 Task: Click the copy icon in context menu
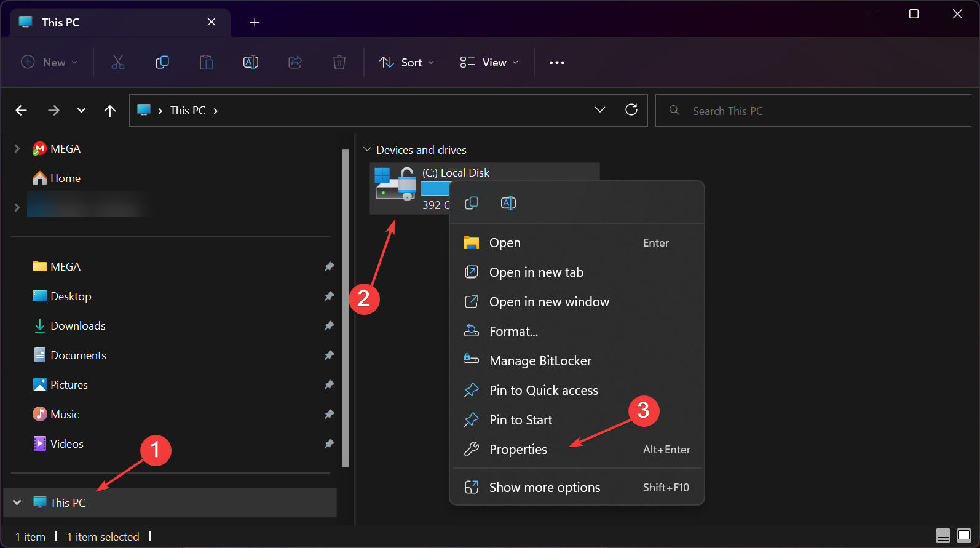(472, 203)
